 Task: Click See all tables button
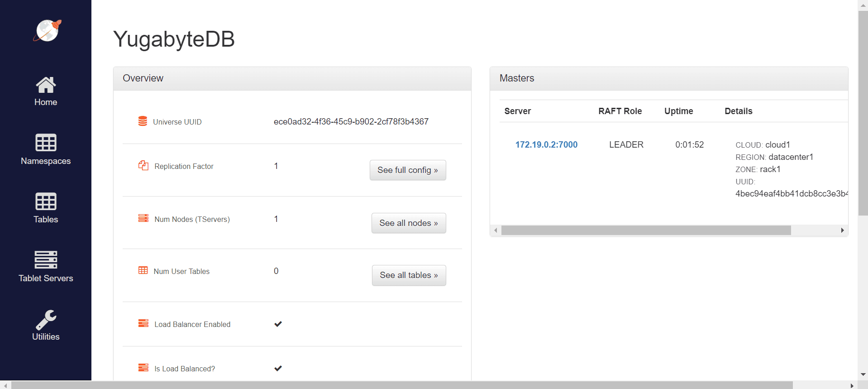[409, 275]
